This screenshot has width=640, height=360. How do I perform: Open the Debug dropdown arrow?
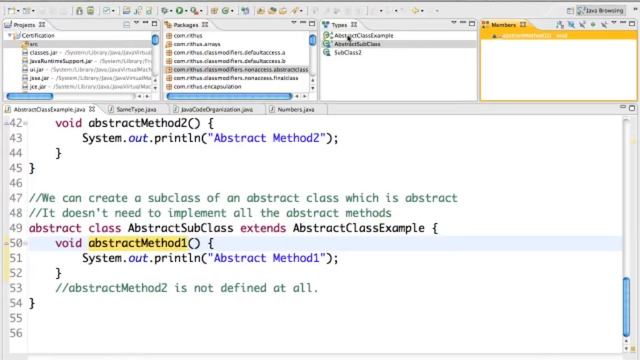click(x=171, y=11)
